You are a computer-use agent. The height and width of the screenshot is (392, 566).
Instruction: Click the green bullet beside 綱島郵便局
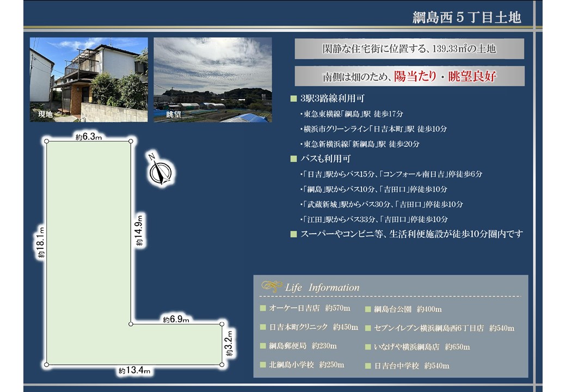pos(263,346)
